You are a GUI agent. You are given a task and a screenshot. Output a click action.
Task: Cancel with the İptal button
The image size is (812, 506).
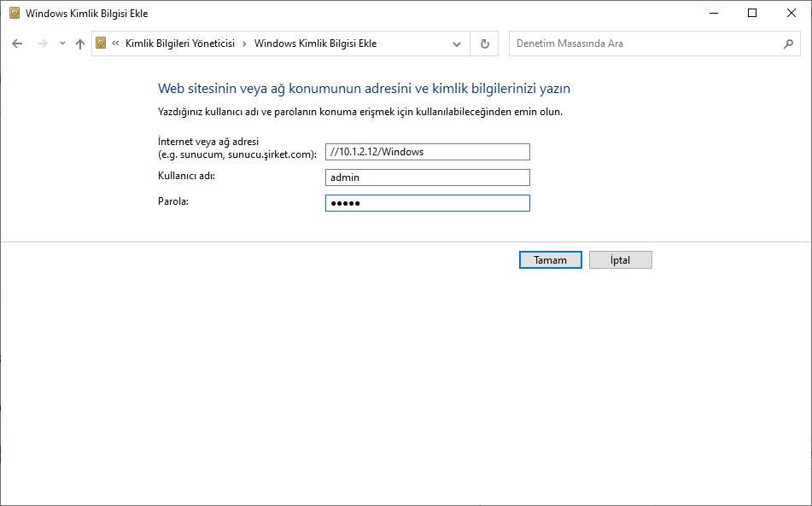pyautogui.click(x=621, y=260)
